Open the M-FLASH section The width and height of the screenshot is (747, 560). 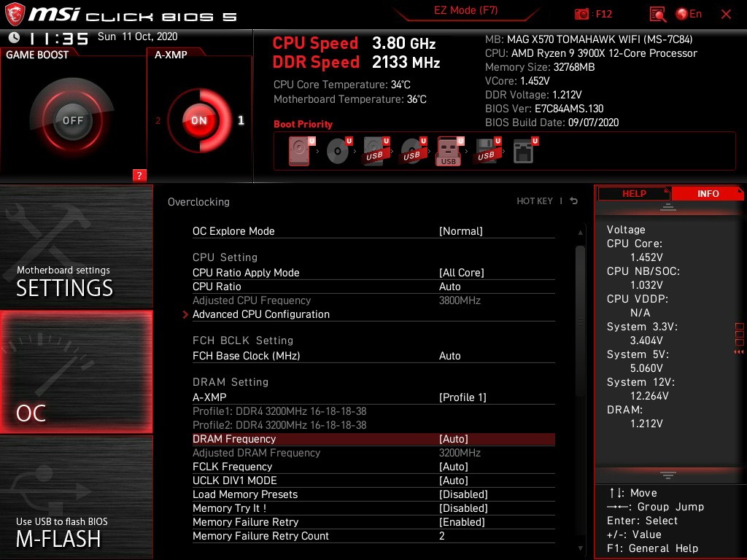pyautogui.click(x=76, y=497)
